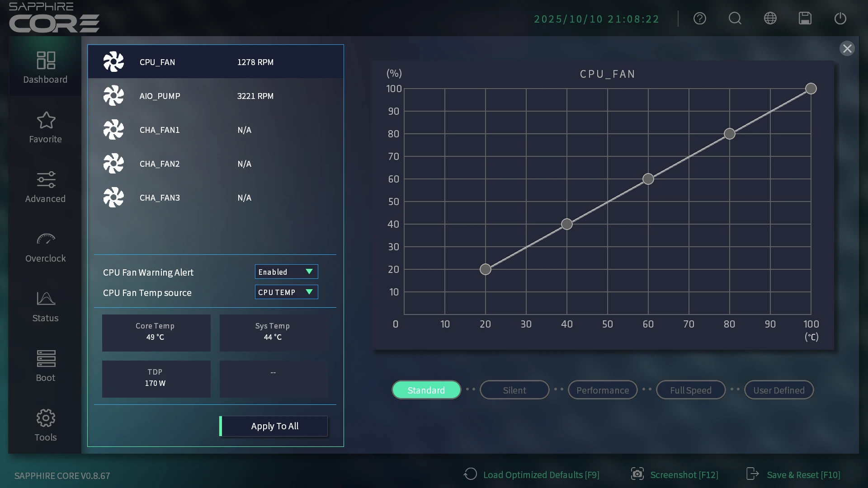Image resolution: width=868 pixels, height=488 pixels.
Task: Open the search magnifier icon
Action: [x=735, y=19]
